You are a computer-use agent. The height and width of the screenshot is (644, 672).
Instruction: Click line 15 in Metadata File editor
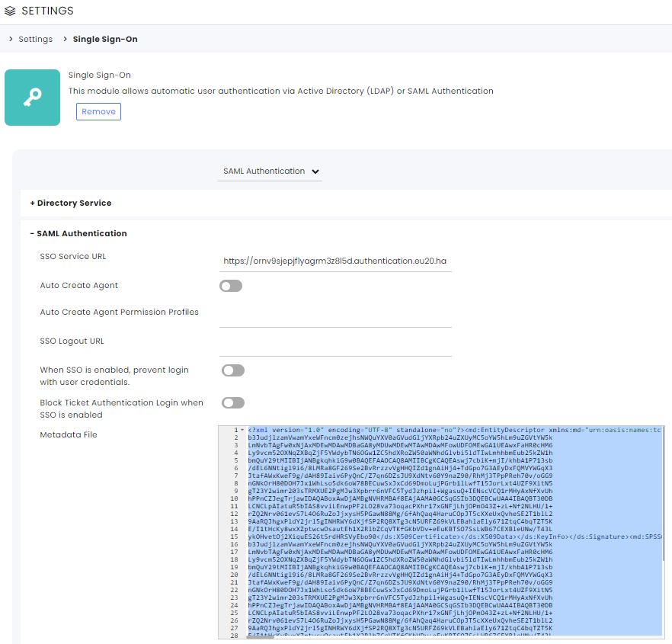[x=454, y=537]
